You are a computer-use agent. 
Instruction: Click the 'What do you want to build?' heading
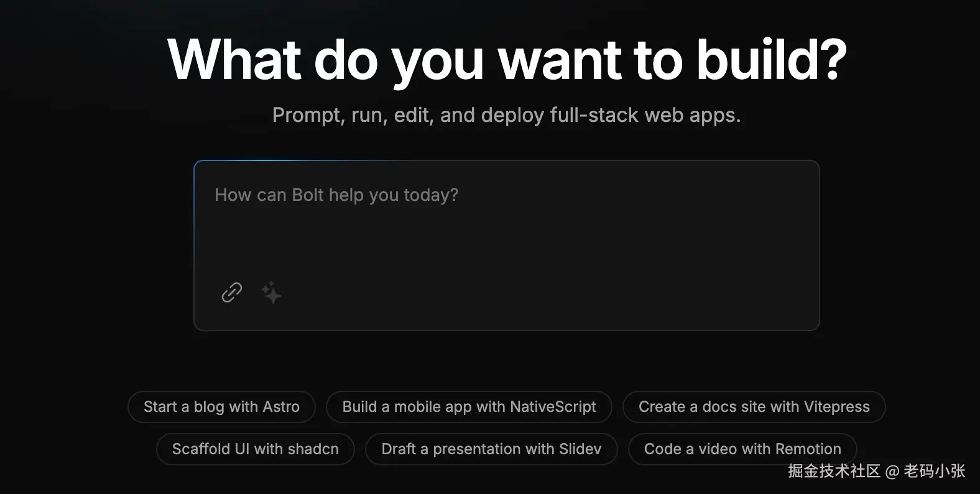click(507, 60)
